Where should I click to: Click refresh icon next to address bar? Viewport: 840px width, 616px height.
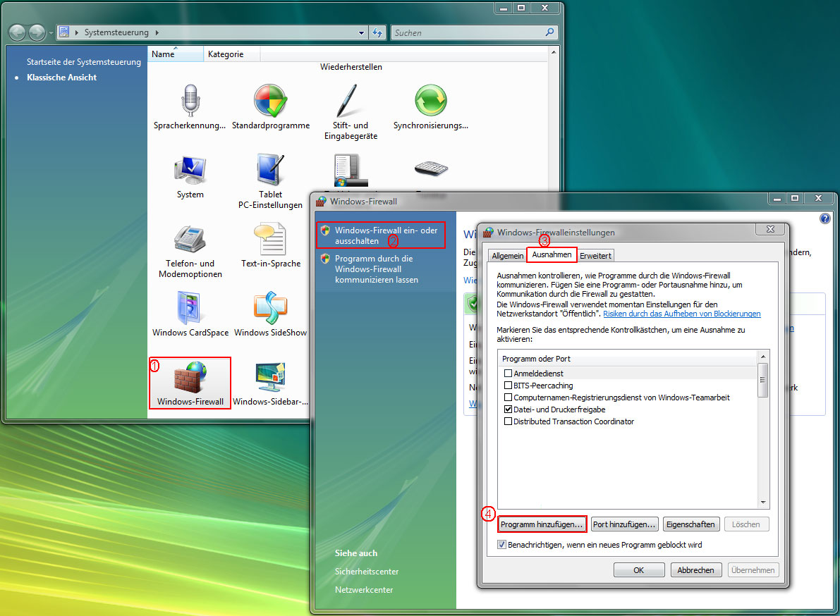click(377, 32)
